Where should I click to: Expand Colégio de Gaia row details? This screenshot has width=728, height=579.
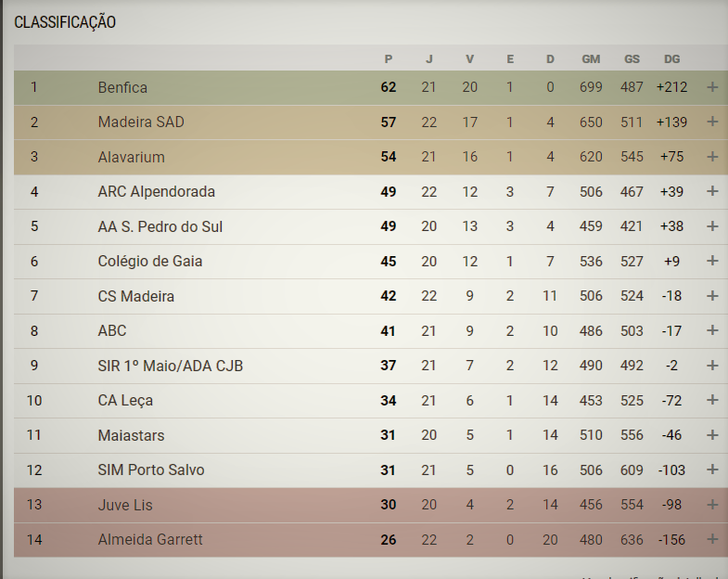[x=712, y=261]
